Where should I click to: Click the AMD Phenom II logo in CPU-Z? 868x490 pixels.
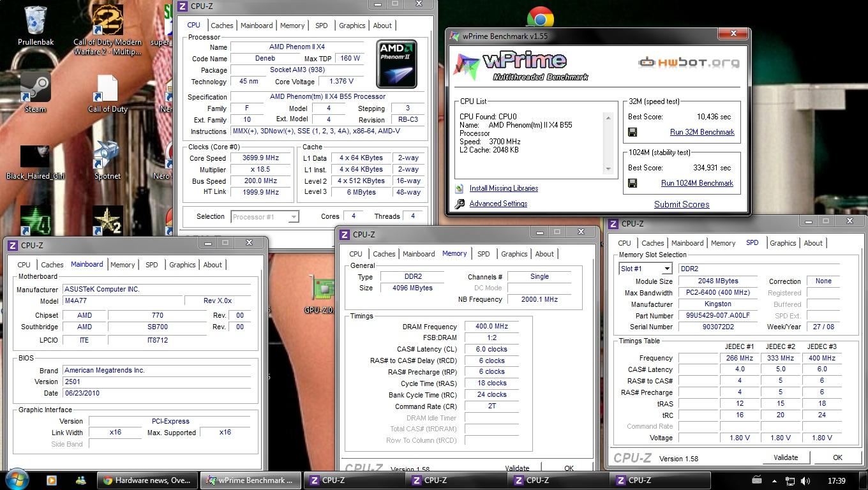(396, 64)
